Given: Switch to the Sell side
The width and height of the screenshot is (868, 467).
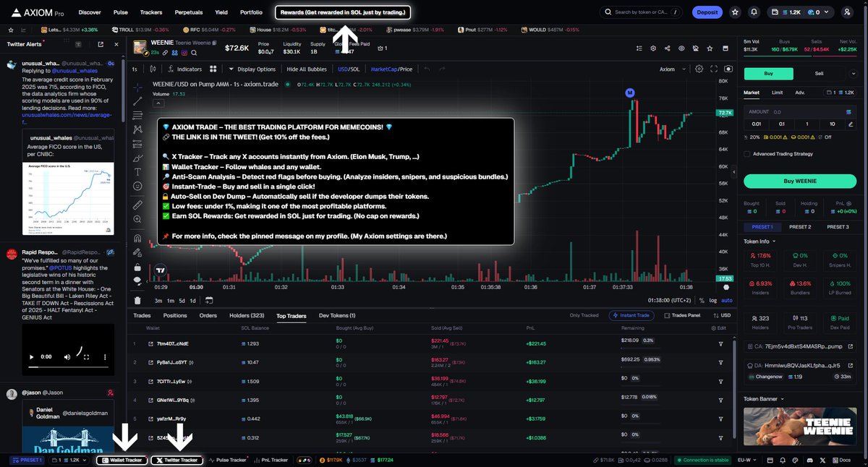Looking at the screenshot, I should point(819,73).
